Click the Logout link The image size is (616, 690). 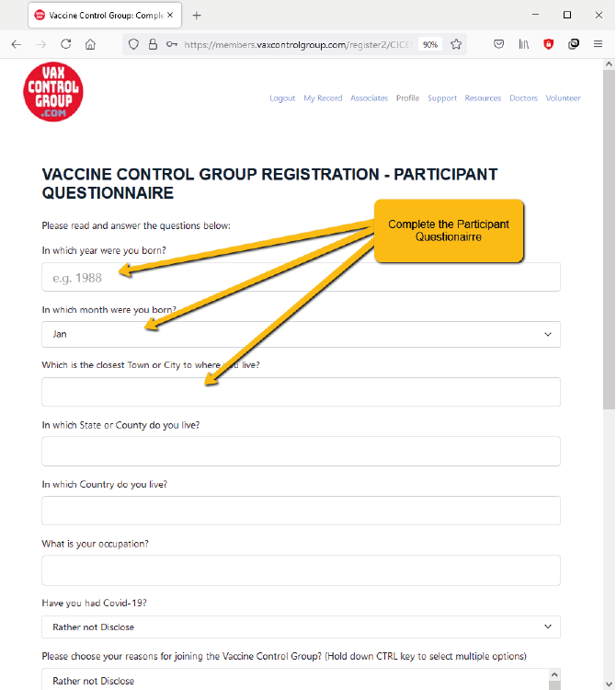pyautogui.click(x=282, y=98)
